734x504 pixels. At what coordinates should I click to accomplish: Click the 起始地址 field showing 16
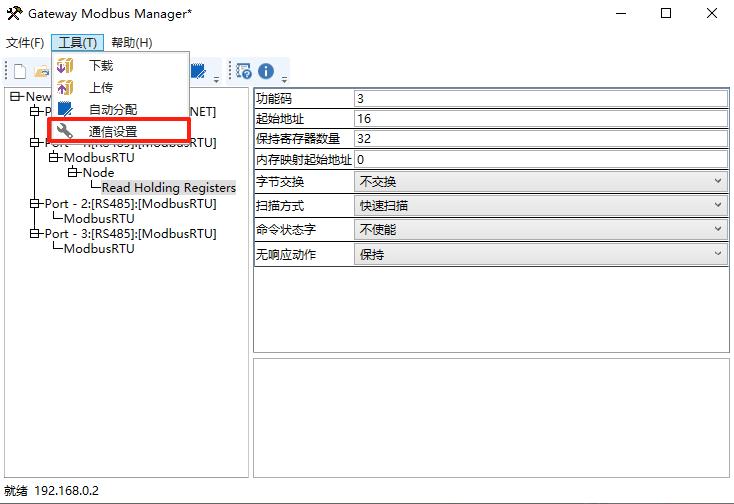pyautogui.click(x=541, y=118)
